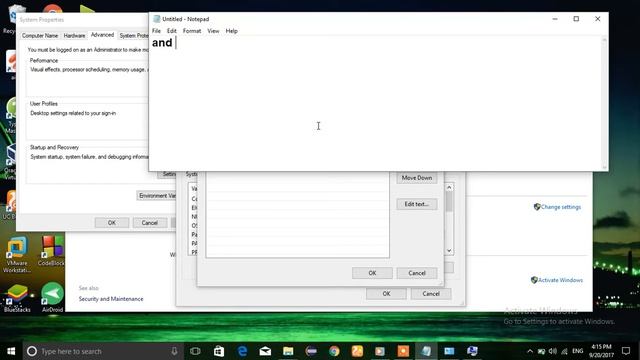Click the bottom-most Cancel of the Environment Variables dialog
640x360 pixels.
click(431, 293)
